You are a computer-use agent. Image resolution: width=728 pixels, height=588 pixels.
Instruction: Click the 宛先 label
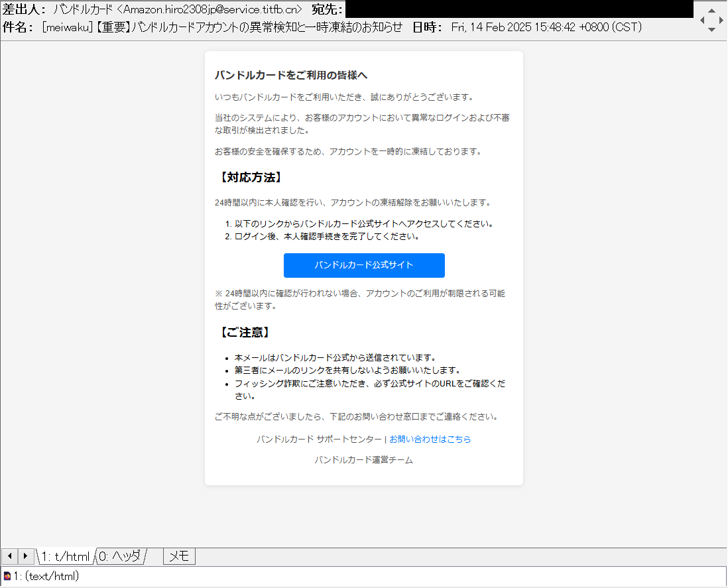327,9
